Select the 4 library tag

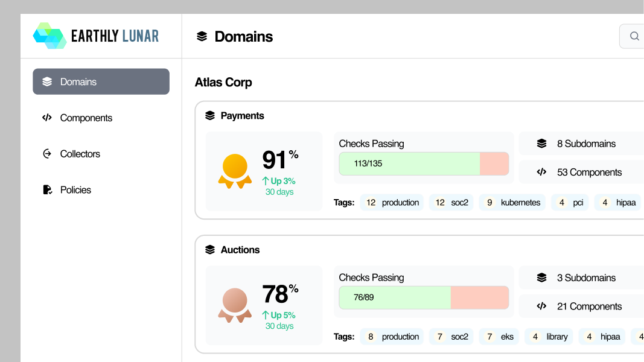(549, 337)
